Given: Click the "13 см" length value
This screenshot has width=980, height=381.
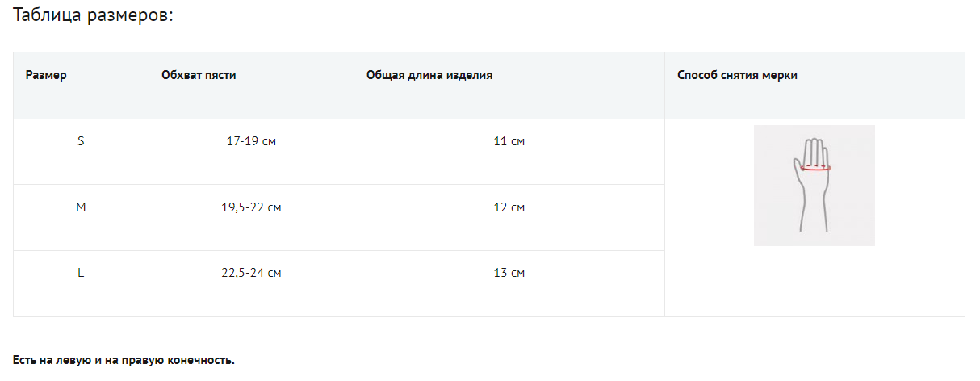Looking at the screenshot, I should click(x=509, y=273).
